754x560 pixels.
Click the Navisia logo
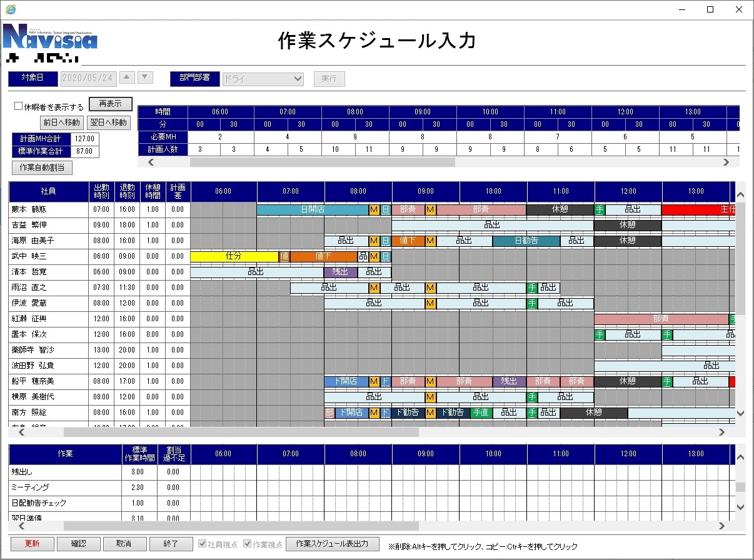50,38
